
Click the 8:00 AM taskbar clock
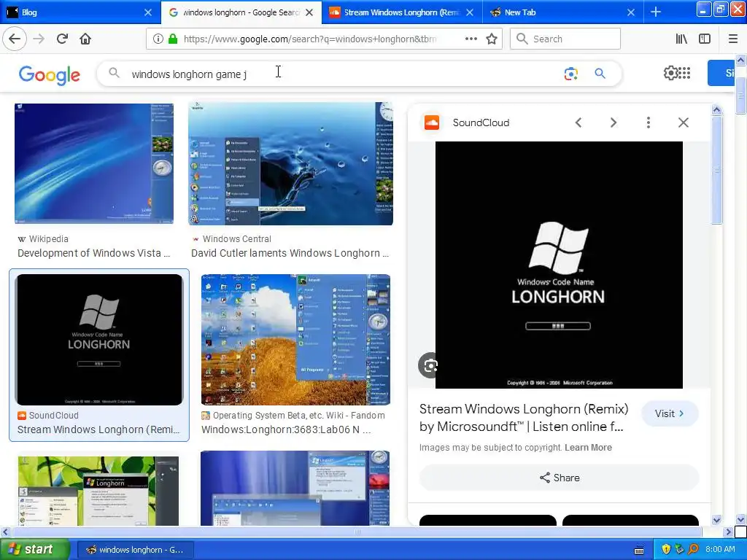[720, 549]
